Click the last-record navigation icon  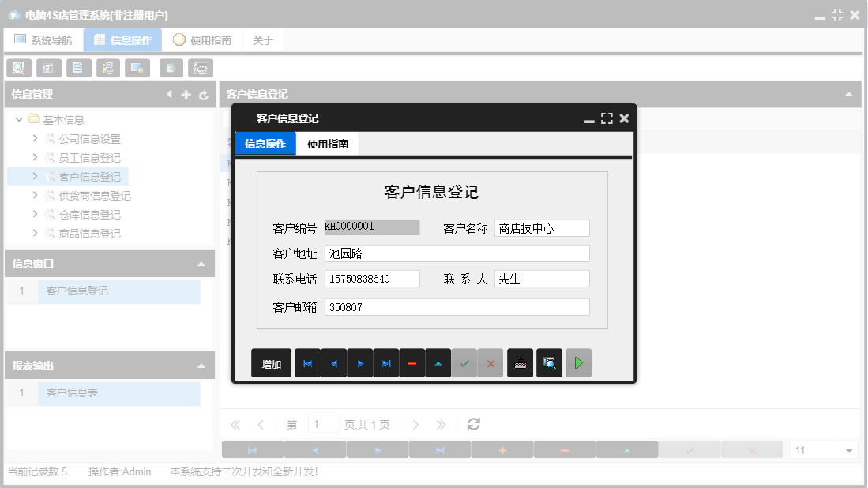pos(386,362)
